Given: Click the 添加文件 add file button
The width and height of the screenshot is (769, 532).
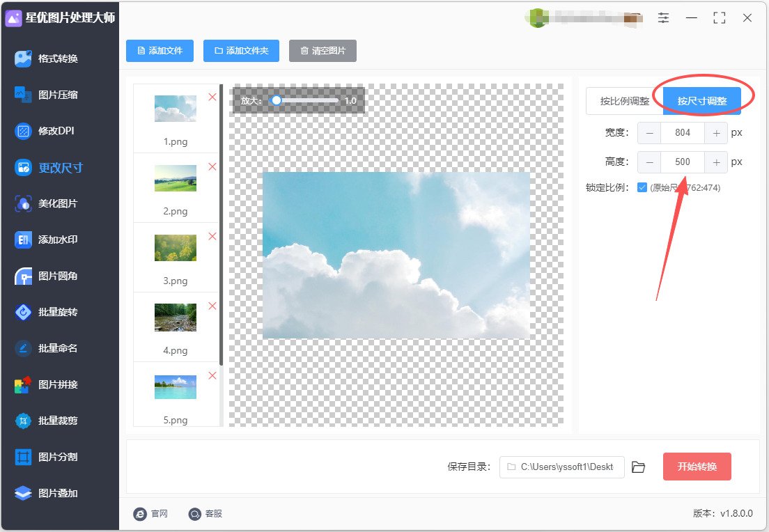Looking at the screenshot, I should 160,51.
